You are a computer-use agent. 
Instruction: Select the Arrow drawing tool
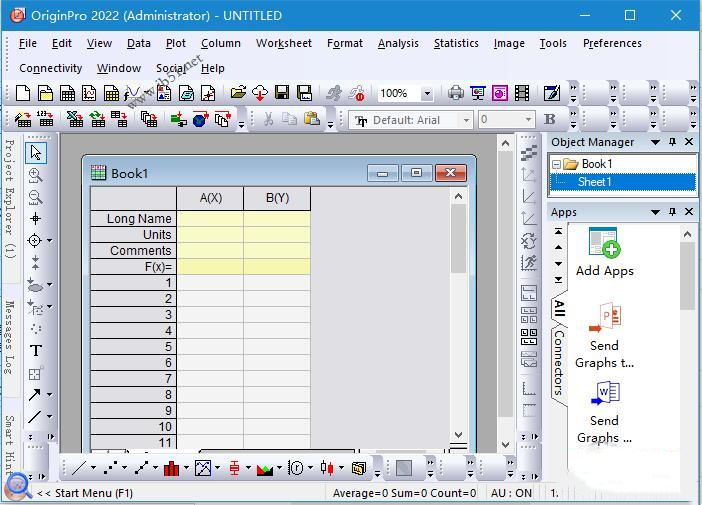click(x=34, y=394)
